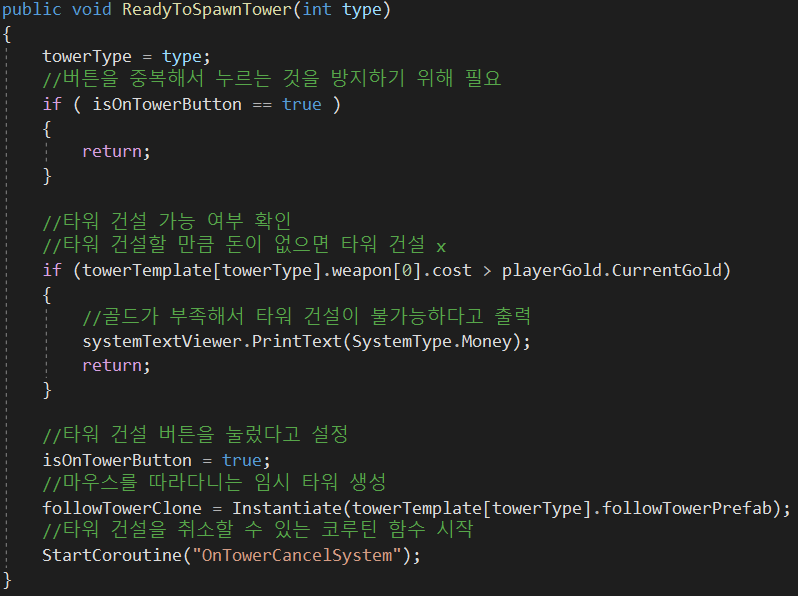Screen dimensions: 798x596
Task: Click the first return statement
Action: pos(116,151)
